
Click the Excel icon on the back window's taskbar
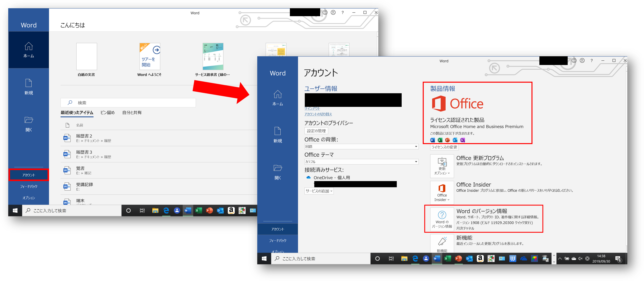[x=199, y=211]
